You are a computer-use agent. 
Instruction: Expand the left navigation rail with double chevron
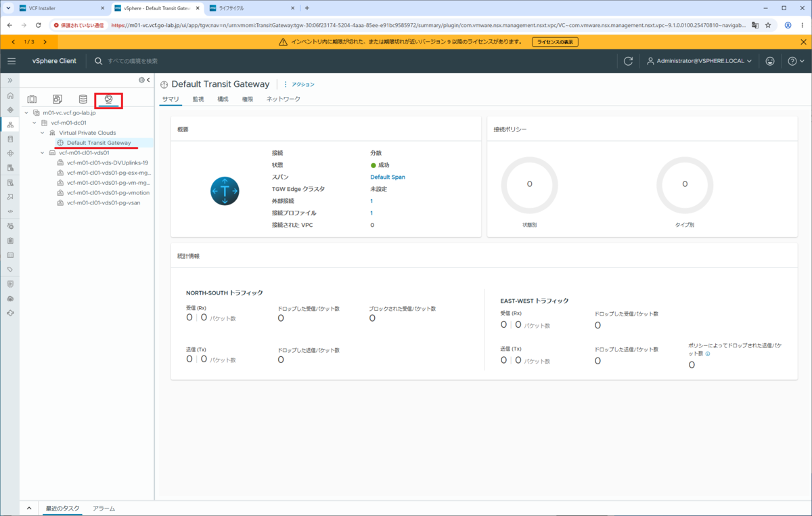[x=10, y=81]
